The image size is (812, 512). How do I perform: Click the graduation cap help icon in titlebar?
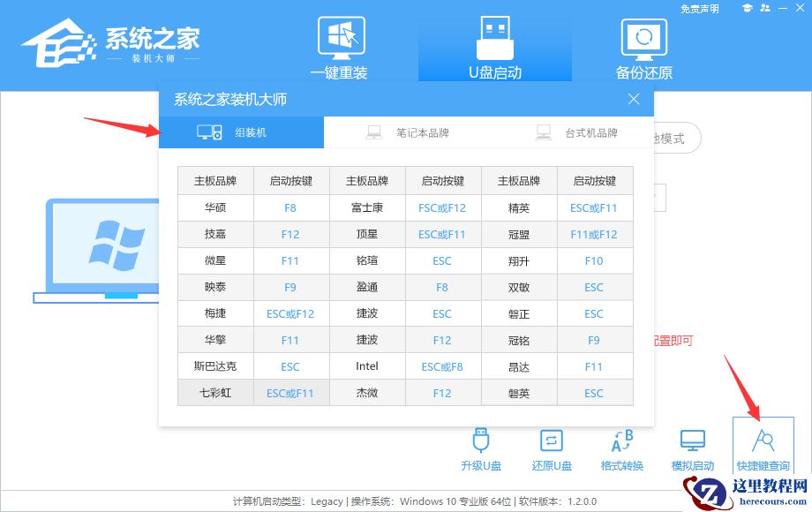[748, 8]
